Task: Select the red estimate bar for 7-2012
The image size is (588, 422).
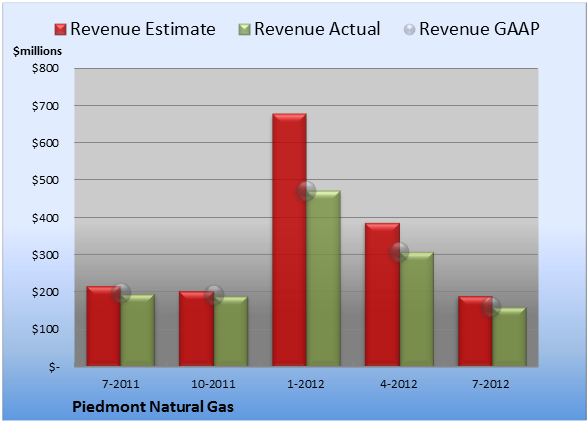Action: tap(475, 331)
